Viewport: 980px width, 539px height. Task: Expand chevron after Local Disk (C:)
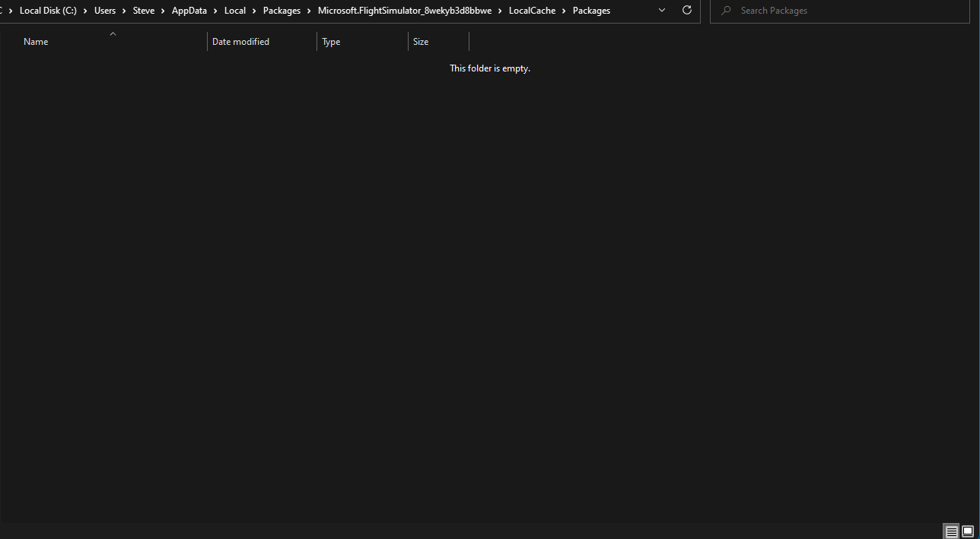tap(86, 11)
